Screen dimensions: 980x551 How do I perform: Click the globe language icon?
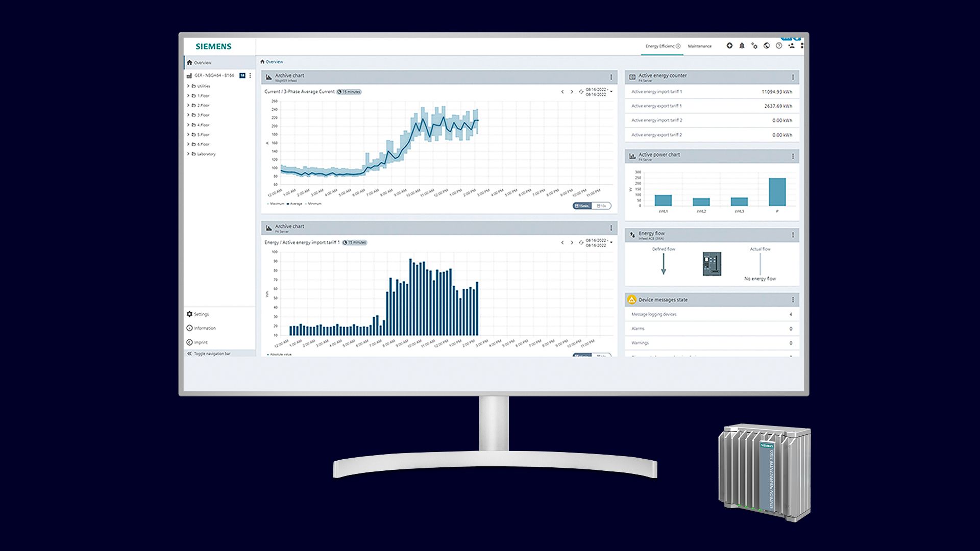click(x=767, y=46)
